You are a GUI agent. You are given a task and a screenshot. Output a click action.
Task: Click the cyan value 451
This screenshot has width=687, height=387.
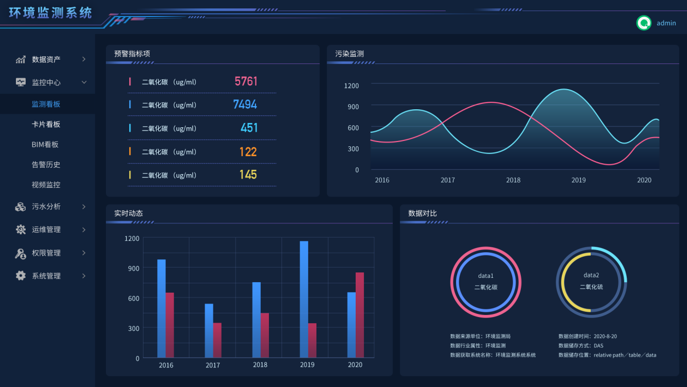pyautogui.click(x=249, y=128)
